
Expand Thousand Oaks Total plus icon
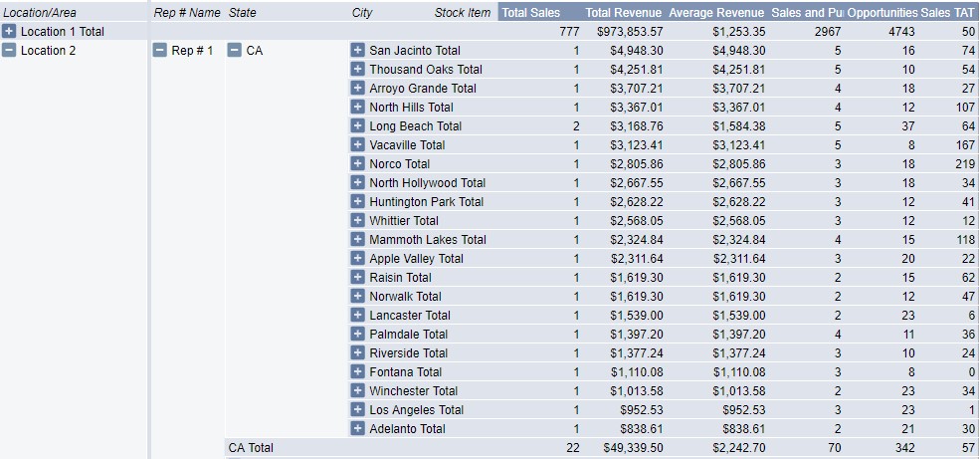pos(357,69)
